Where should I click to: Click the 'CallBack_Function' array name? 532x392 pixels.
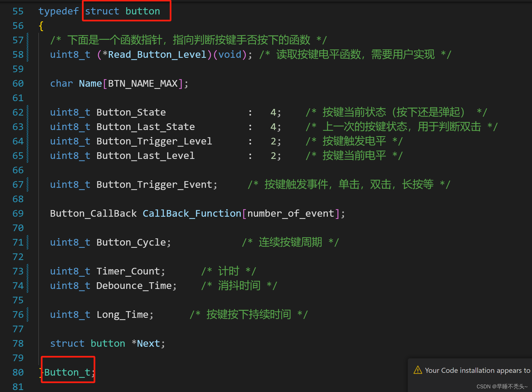[192, 214]
